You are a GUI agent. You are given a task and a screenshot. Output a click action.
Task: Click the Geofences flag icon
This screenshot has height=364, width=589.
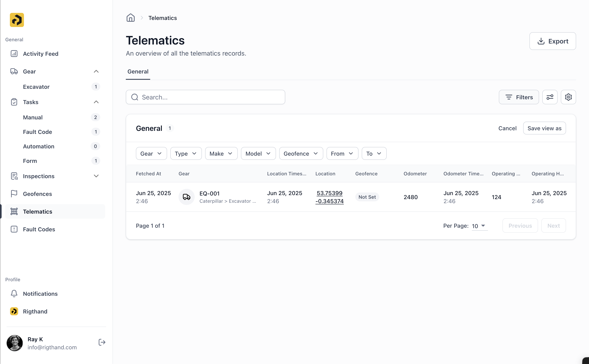click(14, 193)
